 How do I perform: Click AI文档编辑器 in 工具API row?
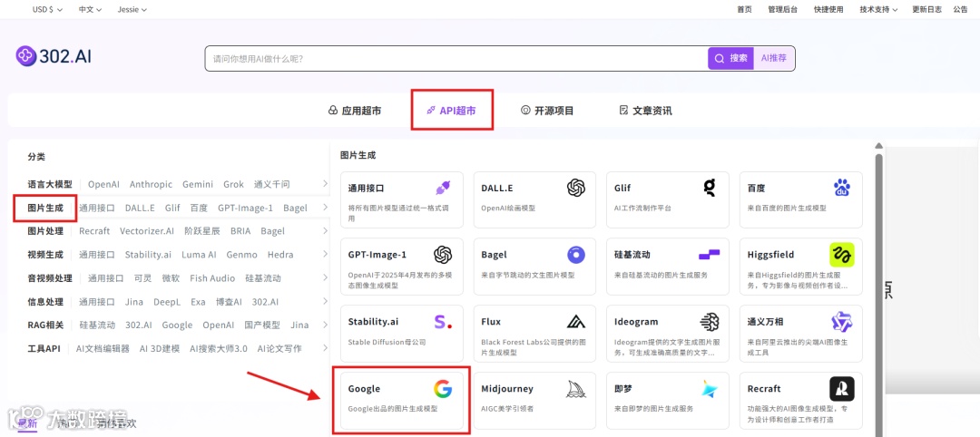pyautogui.click(x=103, y=348)
